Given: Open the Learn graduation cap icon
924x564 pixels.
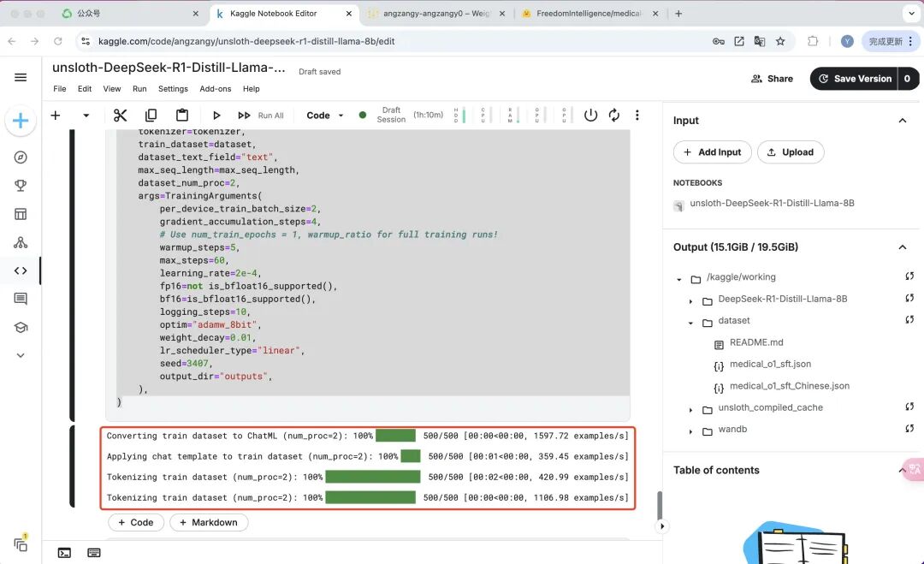Looking at the screenshot, I should coord(21,327).
